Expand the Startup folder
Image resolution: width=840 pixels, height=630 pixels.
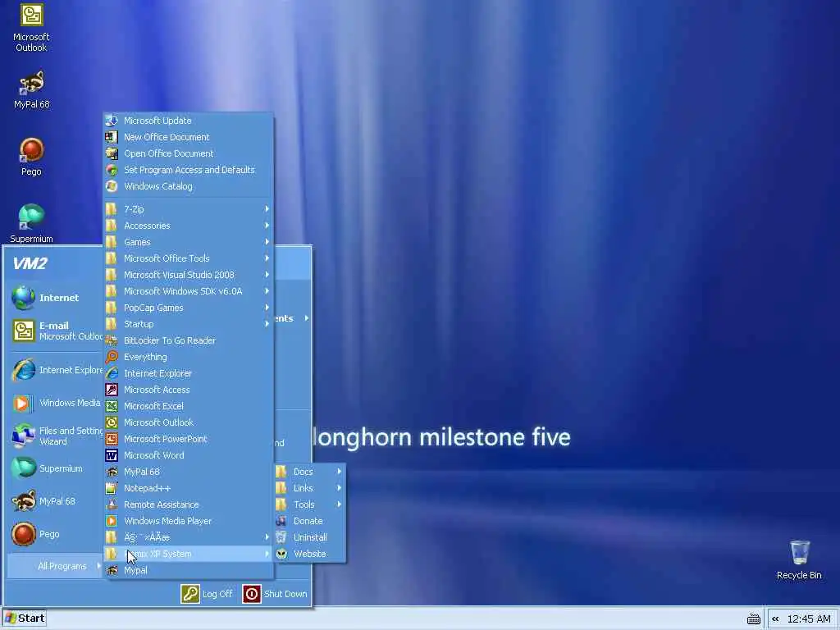(188, 324)
